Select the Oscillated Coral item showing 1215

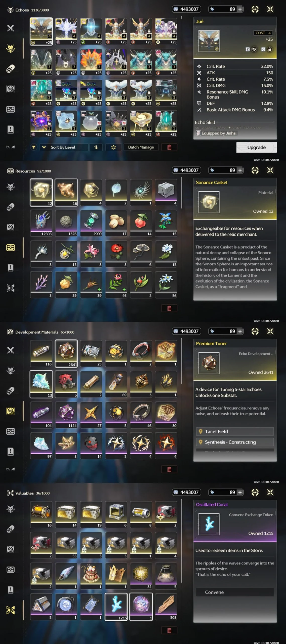[x=116, y=607]
